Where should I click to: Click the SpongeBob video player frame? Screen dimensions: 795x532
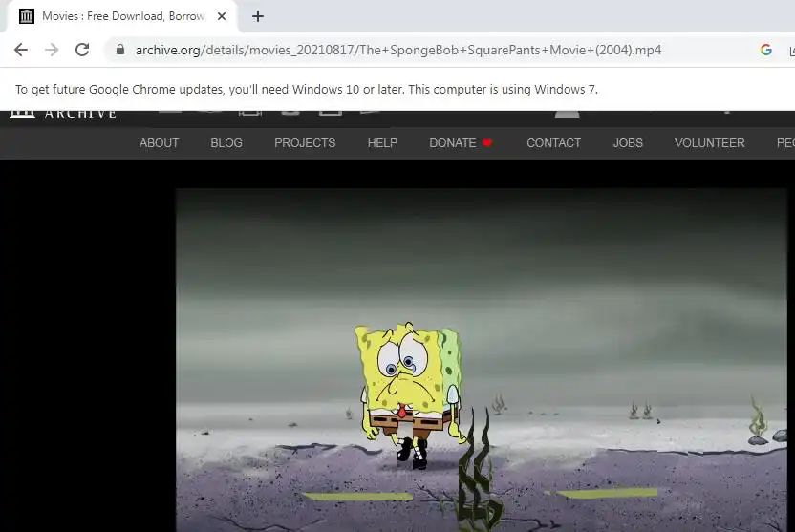[482, 360]
